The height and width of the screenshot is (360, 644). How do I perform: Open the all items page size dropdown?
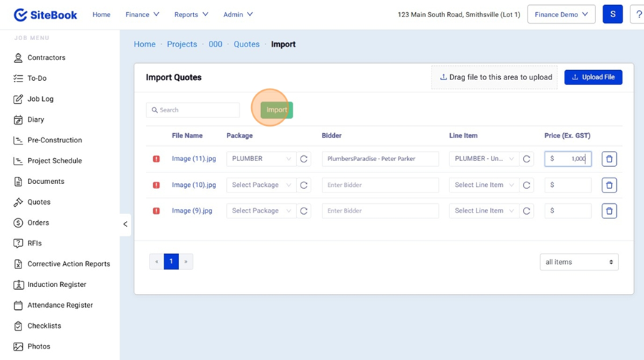[579, 262]
